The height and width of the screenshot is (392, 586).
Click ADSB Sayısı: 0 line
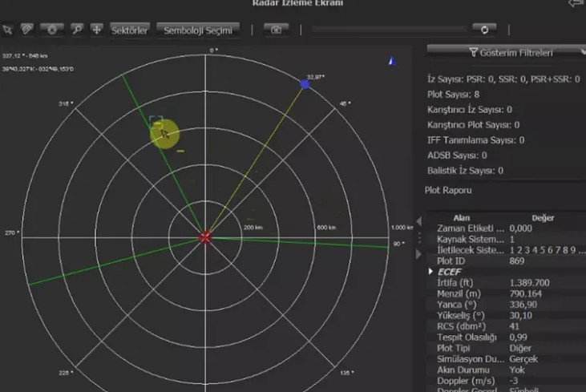[x=457, y=155]
